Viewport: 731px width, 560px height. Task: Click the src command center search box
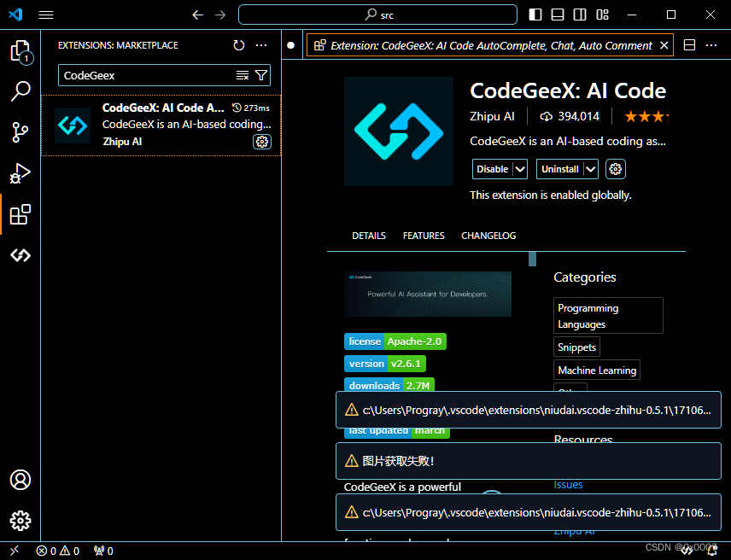377,15
